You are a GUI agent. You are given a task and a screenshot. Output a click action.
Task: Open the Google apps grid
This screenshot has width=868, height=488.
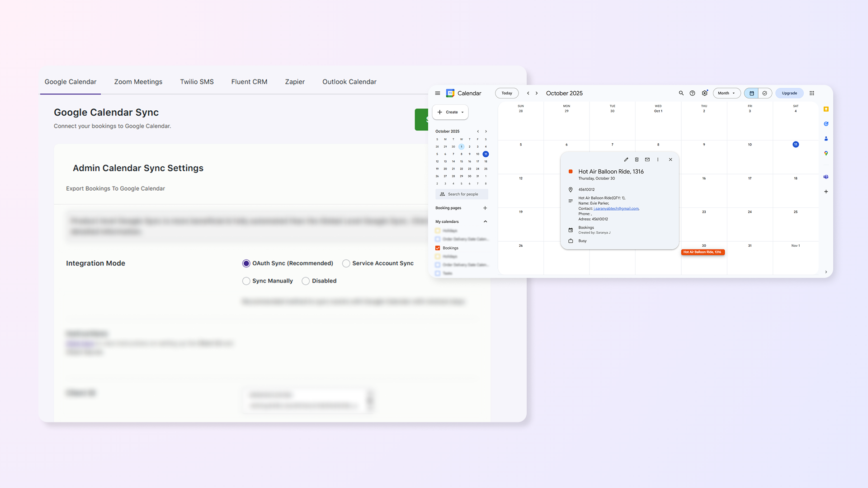[x=812, y=93]
